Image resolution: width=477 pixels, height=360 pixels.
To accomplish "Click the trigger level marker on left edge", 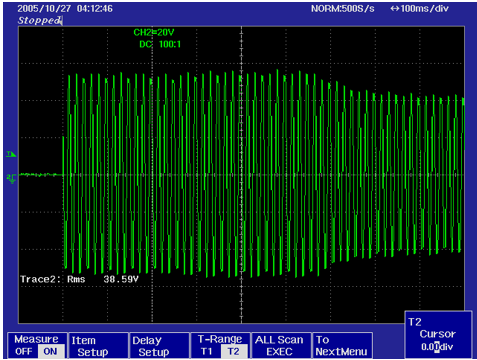I will (11, 154).
